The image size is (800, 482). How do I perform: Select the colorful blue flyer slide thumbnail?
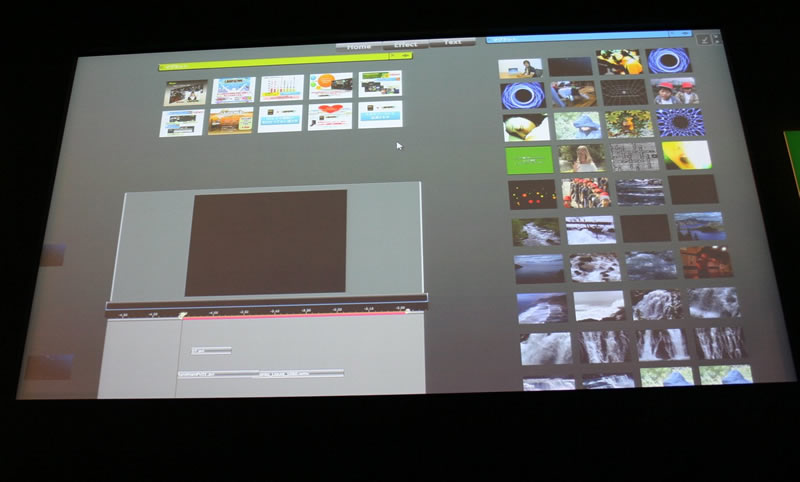tap(234, 90)
